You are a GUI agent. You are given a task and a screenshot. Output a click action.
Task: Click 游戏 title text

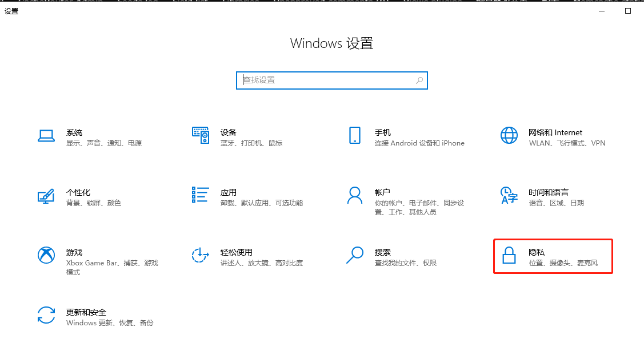click(x=74, y=252)
